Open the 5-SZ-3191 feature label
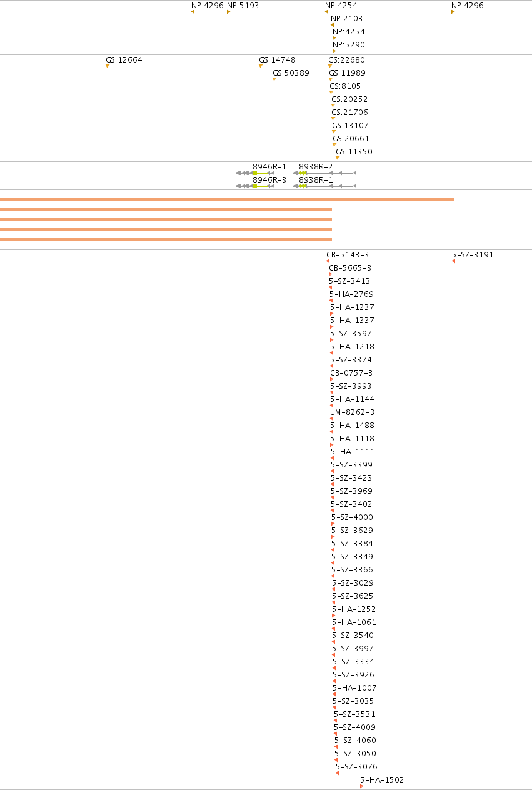 tap(473, 255)
